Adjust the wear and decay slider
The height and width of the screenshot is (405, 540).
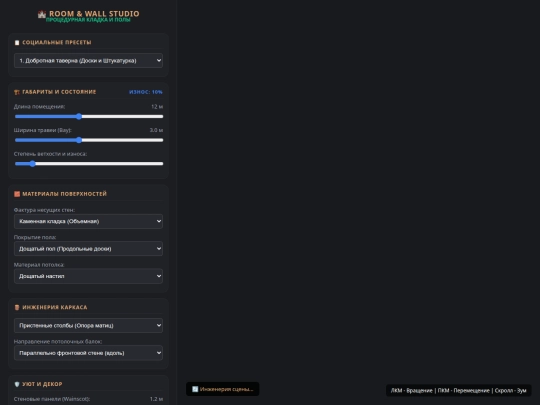pos(89,164)
